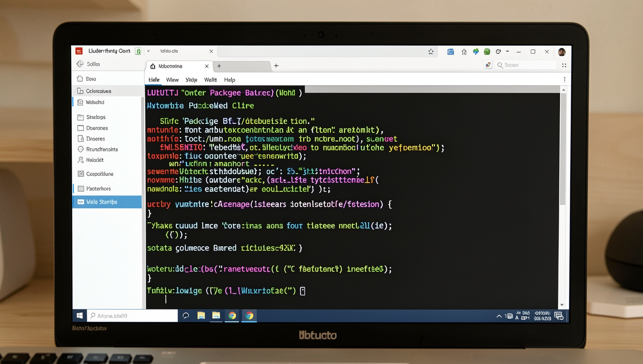Viewport: 643px width, 364px height.
Task: Click the icon next to Velo Stamps
Action: point(81,202)
